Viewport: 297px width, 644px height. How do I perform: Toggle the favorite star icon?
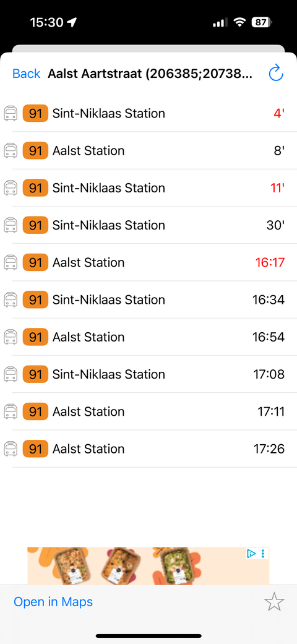tap(274, 602)
